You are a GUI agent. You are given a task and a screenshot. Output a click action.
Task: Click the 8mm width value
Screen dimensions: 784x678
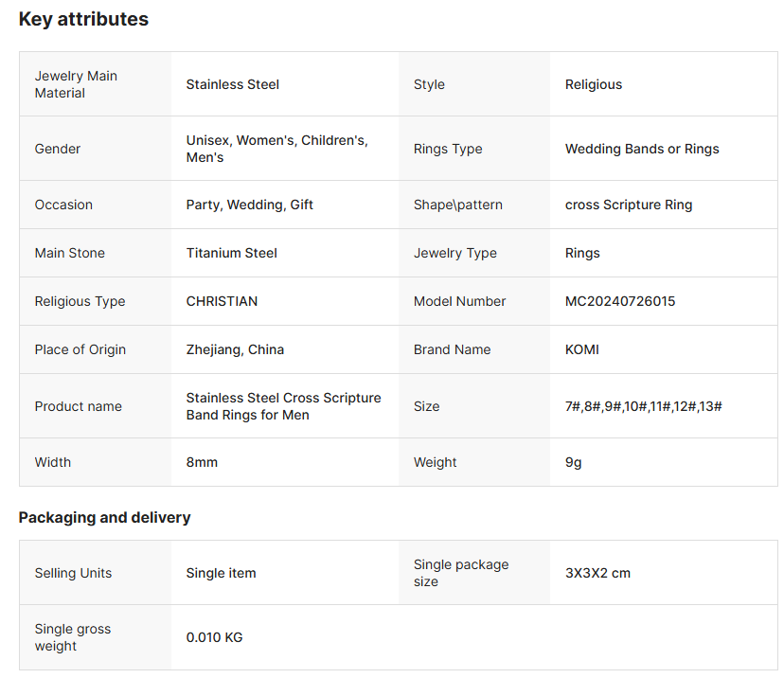click(x=202, y=462)
